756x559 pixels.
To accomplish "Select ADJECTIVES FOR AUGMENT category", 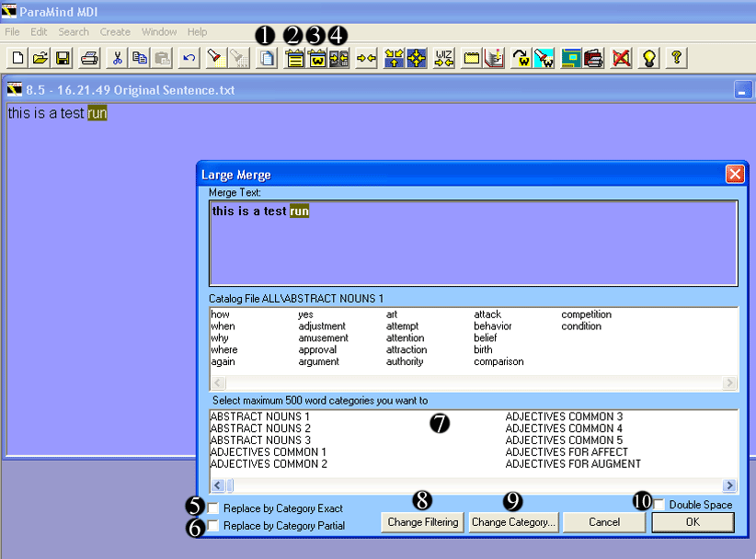I will point(573,463).
